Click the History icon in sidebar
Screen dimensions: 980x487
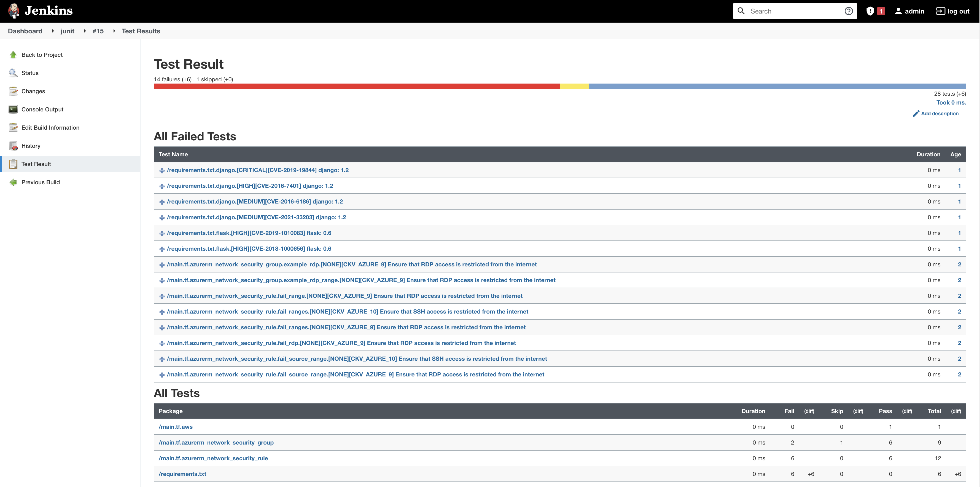[13, 146]
